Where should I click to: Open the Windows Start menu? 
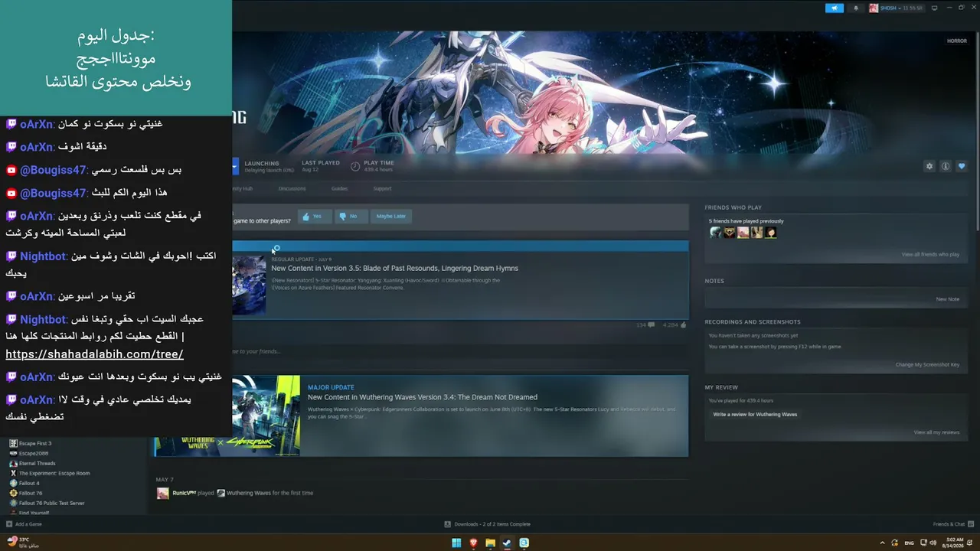(x=457, y=543)
